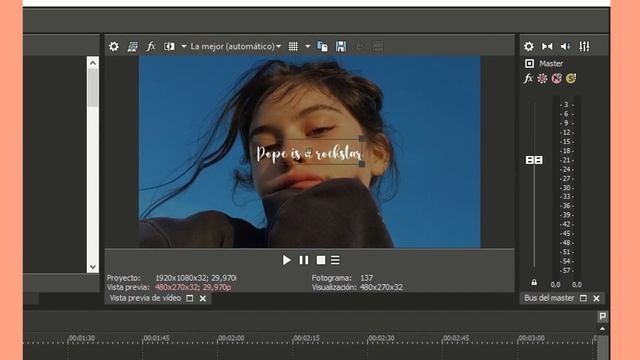The width and height of the screenshot is (640, 360).
Task: Open preview transport menu icon
Action: click(x=335, y=260)
